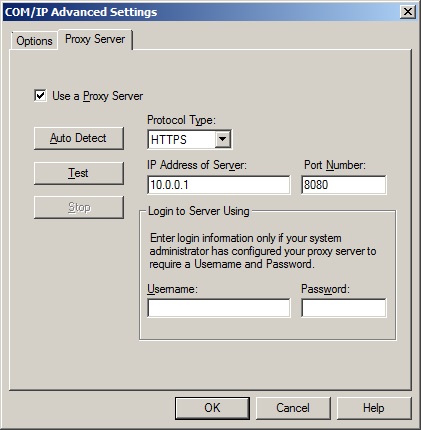Select the Proxy Server tab
421x430 pixels.
tap(95, 39)
